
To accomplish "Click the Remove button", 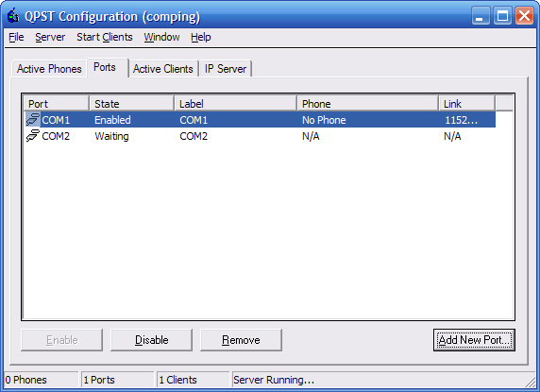I will [x=241, y=340].
